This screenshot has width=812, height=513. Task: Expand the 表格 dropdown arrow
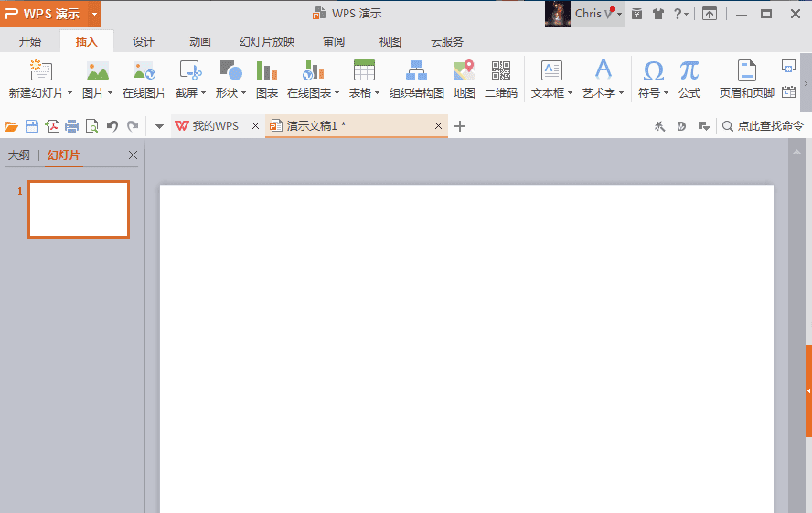(378, 93)
